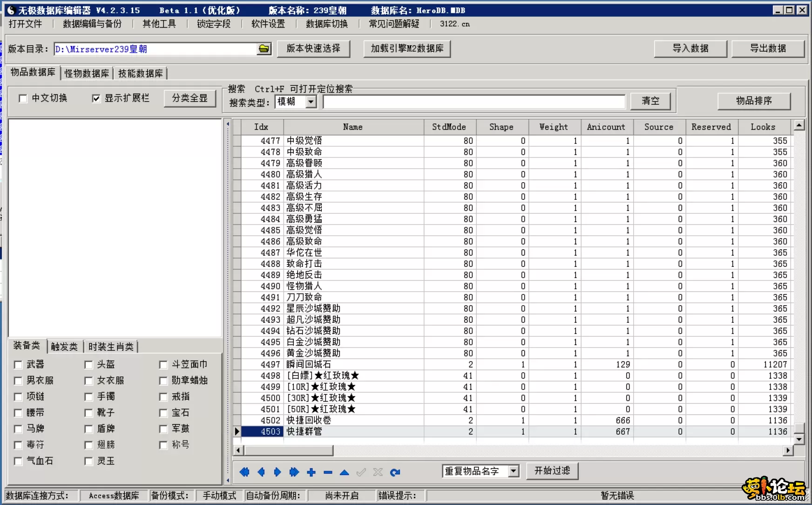Viewport: 812px width, 505px height.
Task: Click the 物品排序 button
Action: [754, 101]
